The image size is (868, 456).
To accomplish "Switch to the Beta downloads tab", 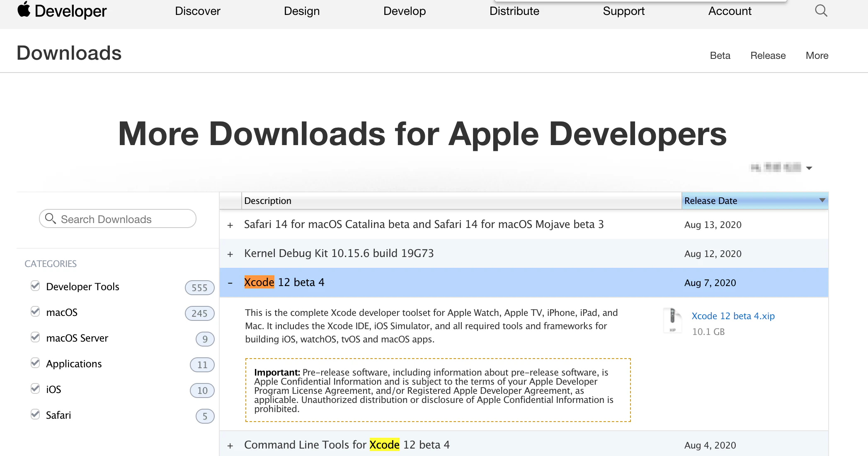I will (x=720, y=56).
